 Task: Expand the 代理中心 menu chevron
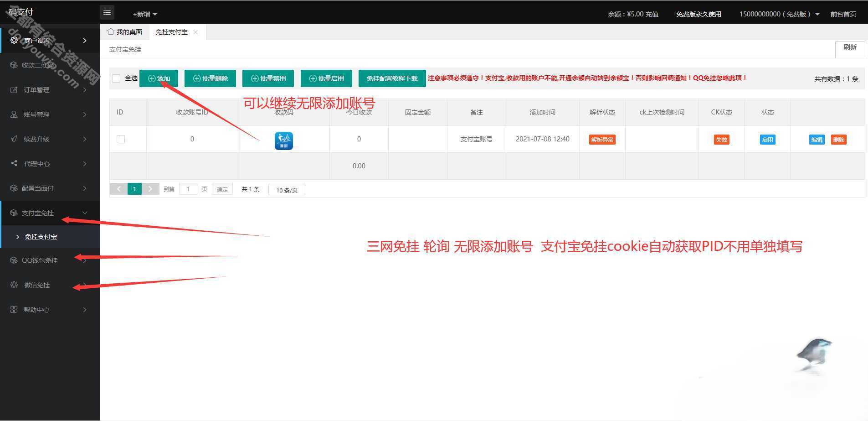(x=85, y=164)
